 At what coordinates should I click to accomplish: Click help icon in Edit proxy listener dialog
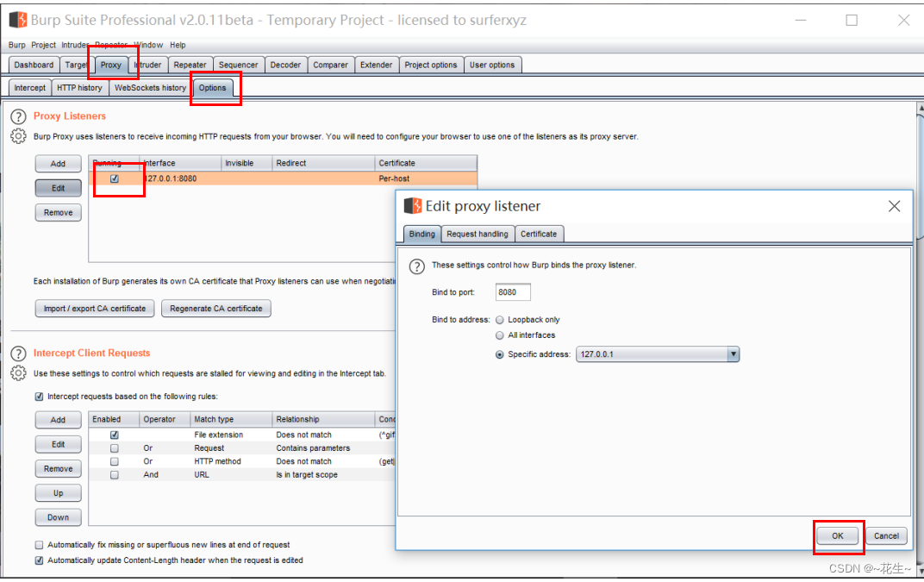(416, 266)
